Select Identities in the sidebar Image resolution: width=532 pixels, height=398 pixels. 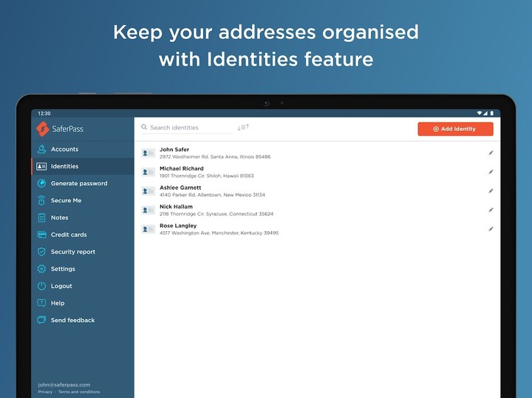pos(83,166)
